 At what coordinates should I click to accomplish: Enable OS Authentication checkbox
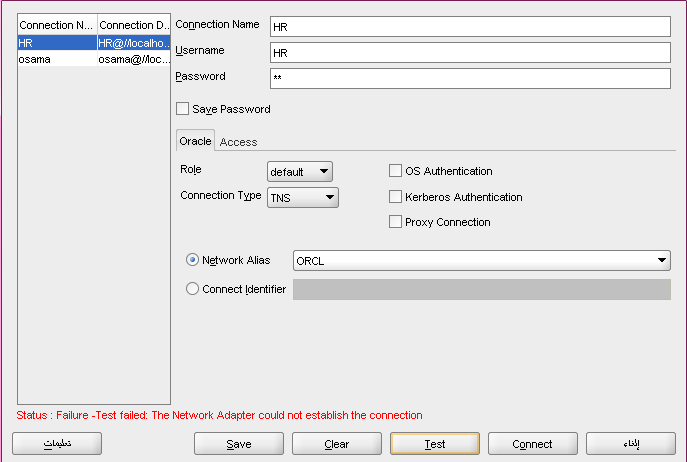396,171
